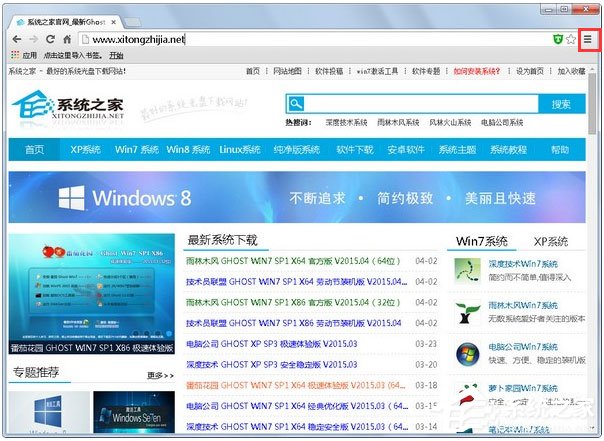Open the browser home page icon
The height and width of the screenshot is (441, 604).
click(67, 39)
